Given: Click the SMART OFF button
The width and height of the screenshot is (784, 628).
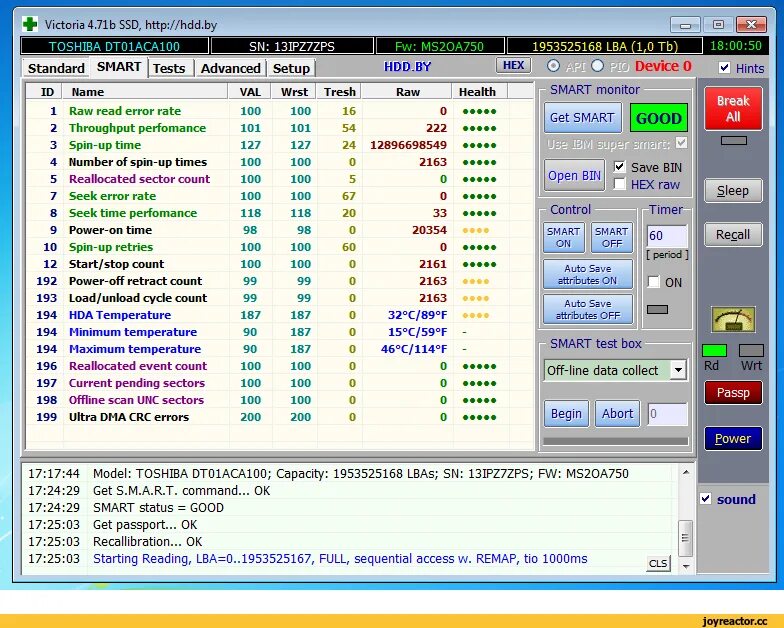Looking at the screenshot, I should pyautogui.click(x=612, y=238).
